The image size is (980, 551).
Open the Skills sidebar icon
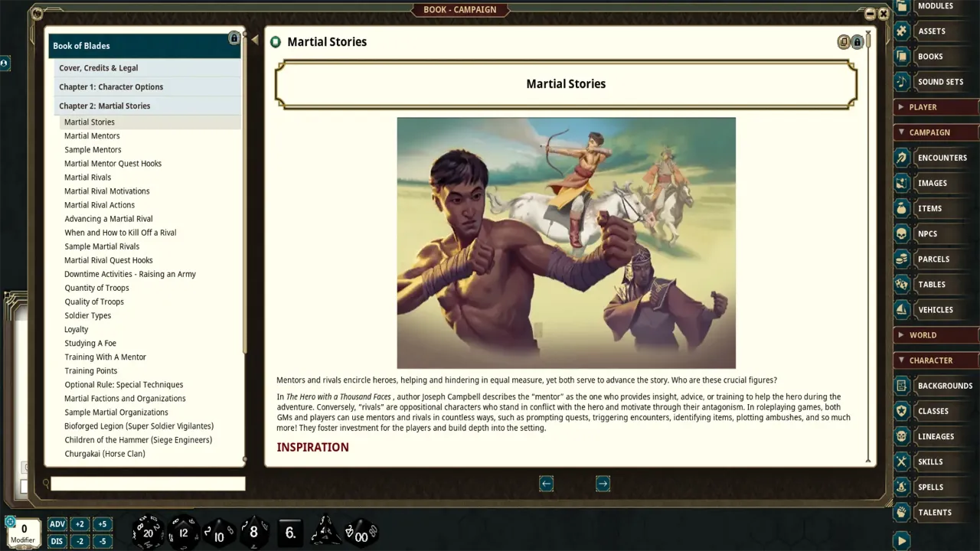coord(902,461)
